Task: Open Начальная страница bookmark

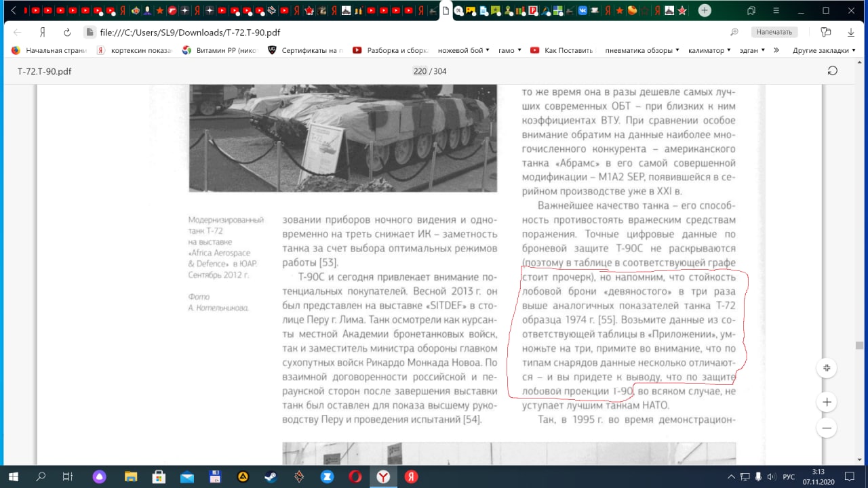Action: tap(49, 50)
